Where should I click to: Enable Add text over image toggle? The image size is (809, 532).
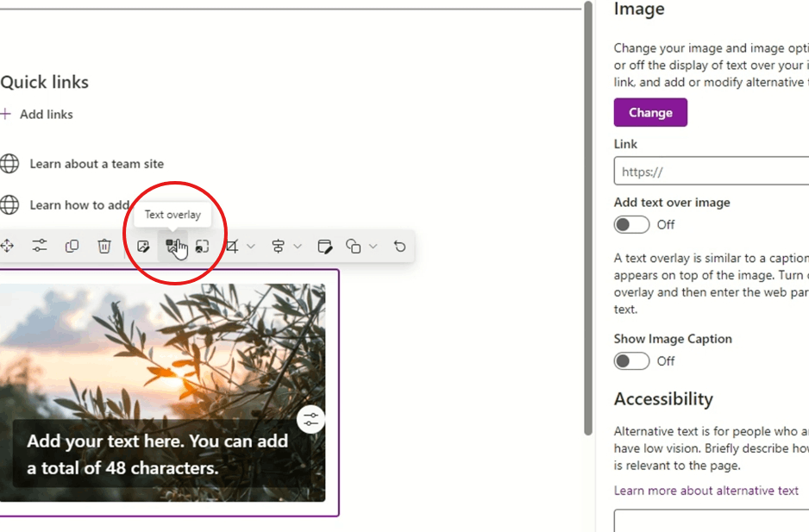coord(631,224)
